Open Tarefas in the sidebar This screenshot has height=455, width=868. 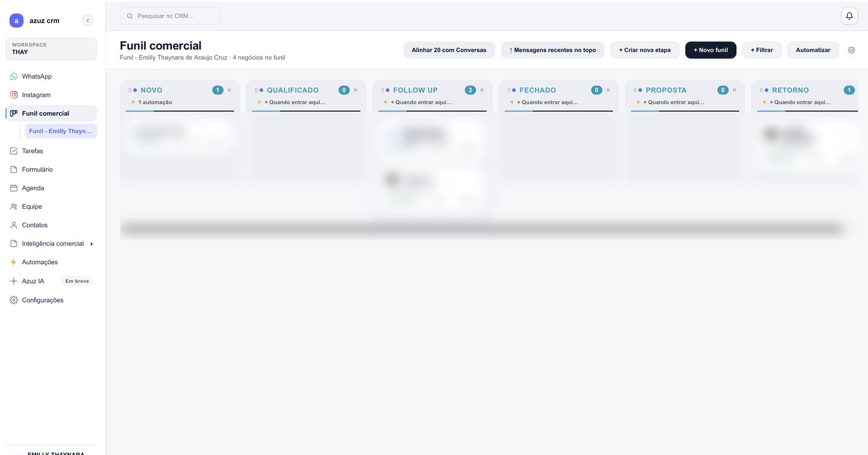coord(51,151)
